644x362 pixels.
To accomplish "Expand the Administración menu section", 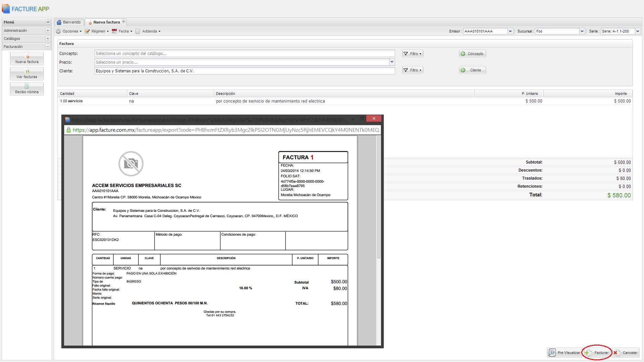I will (x=48, y=31).
